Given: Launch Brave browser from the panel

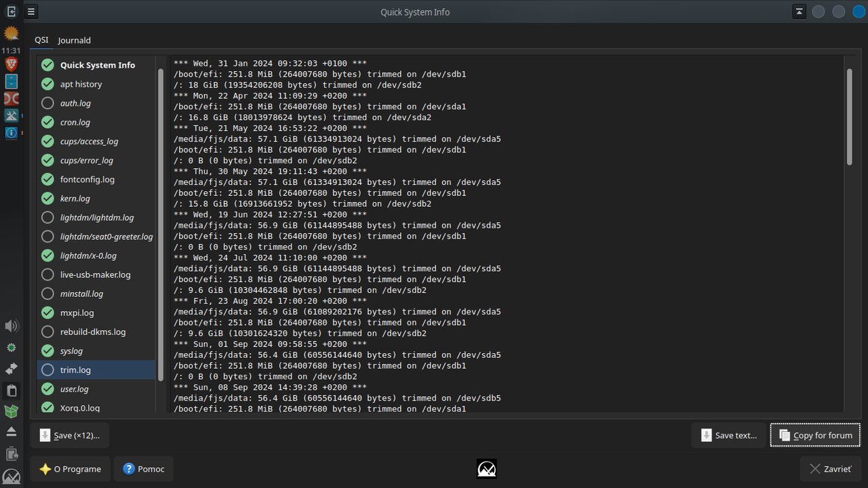Looking at the screenshot, I should tap(11, 64).
